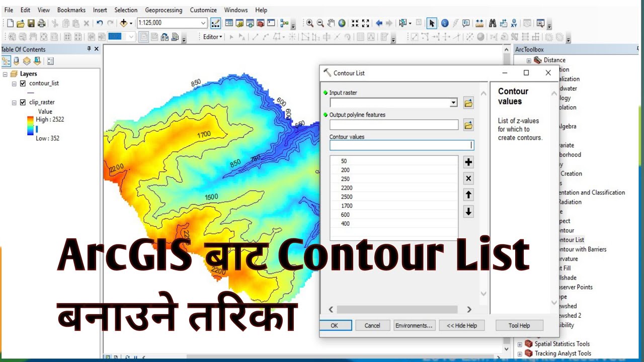Screen dimensions: 644x362
Task: Open the Go To XY tool
Action: [x=514, y=23]
